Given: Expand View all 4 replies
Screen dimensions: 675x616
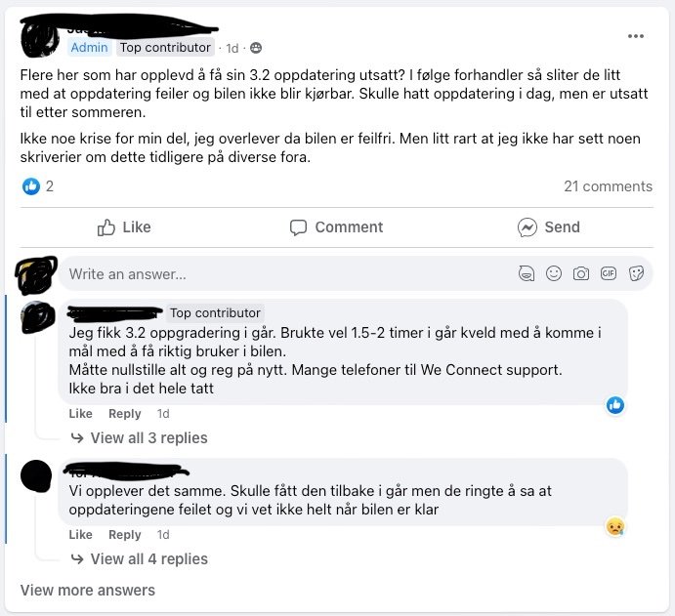Looking at the screenshot, I should [x=140, y=559].
